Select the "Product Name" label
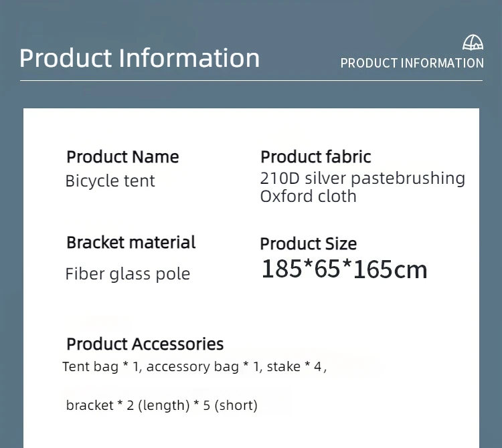The height and width of the screenshot is (448, 502). (122, 157)
